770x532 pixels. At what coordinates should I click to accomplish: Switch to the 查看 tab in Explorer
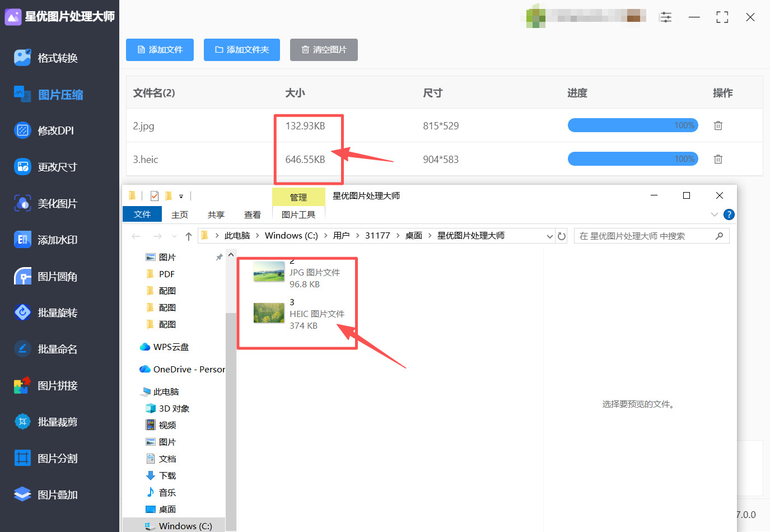[252, 214]
